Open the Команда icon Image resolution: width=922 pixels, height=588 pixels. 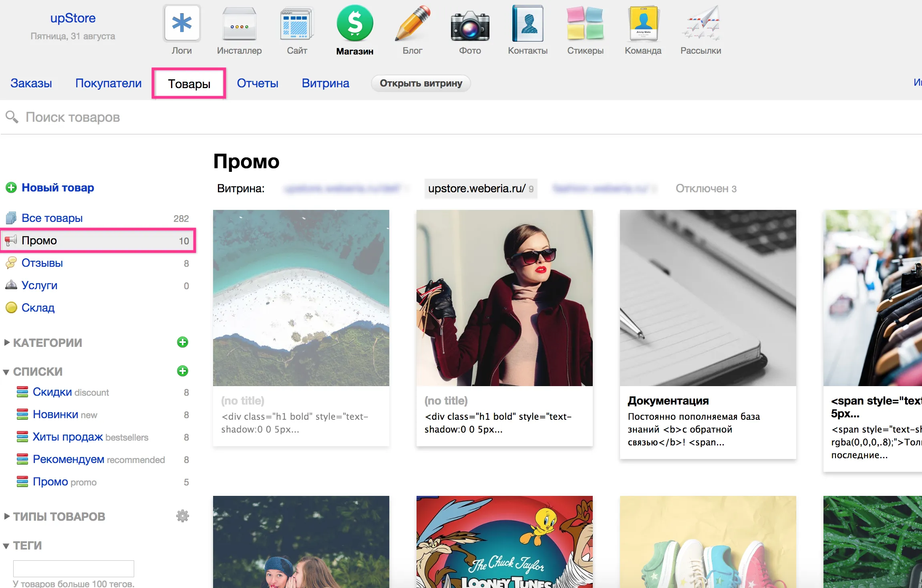643,23
